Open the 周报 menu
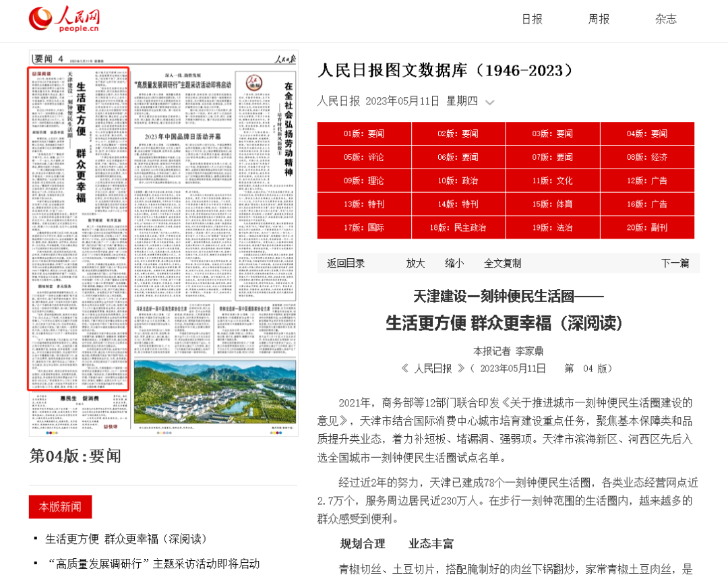The height and width of the screenshot is (575, 728). pos(598,20)
